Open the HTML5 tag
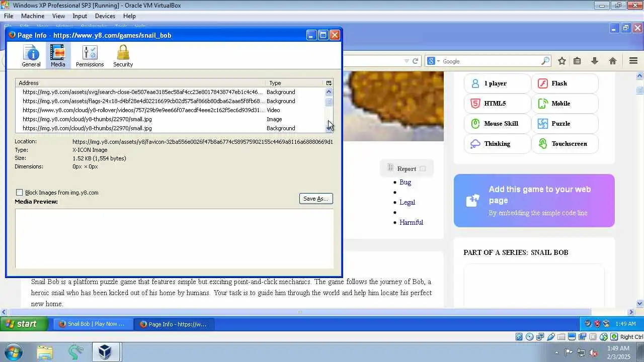Image resolution: width=644 pixels, height=362 pixels. coord(497,104)
